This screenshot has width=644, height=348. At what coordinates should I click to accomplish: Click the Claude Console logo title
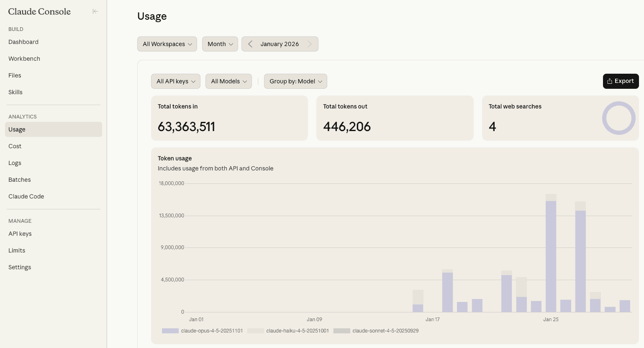tap(39, 12)
